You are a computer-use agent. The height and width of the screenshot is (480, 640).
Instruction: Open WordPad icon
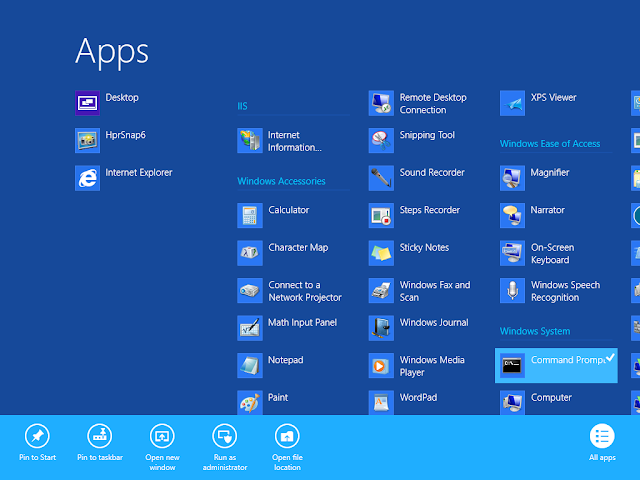(x=381, y=402)
